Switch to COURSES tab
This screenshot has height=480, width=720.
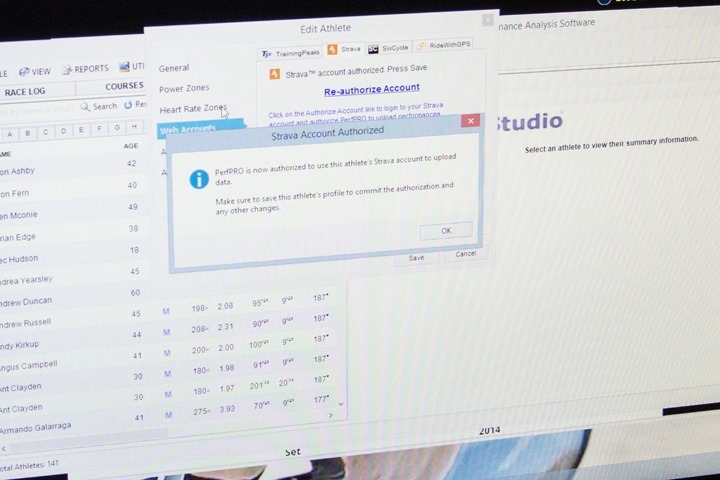pyautogui.click(x=124, y=86)
